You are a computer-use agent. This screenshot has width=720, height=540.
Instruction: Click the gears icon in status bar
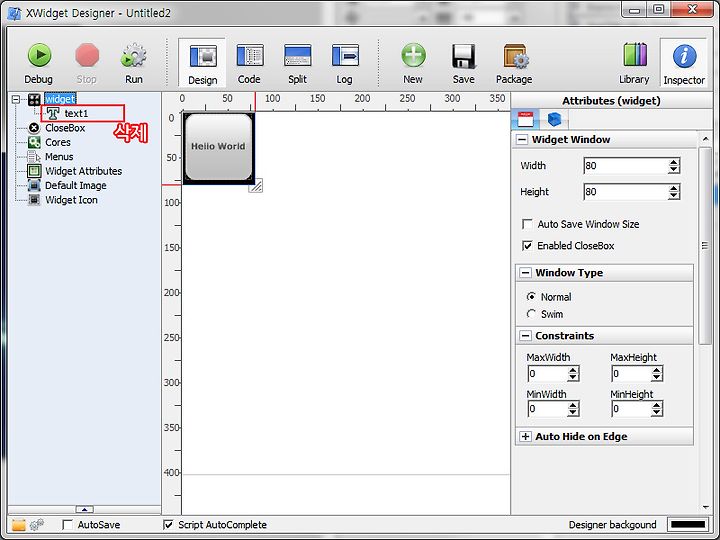(37, 525)
